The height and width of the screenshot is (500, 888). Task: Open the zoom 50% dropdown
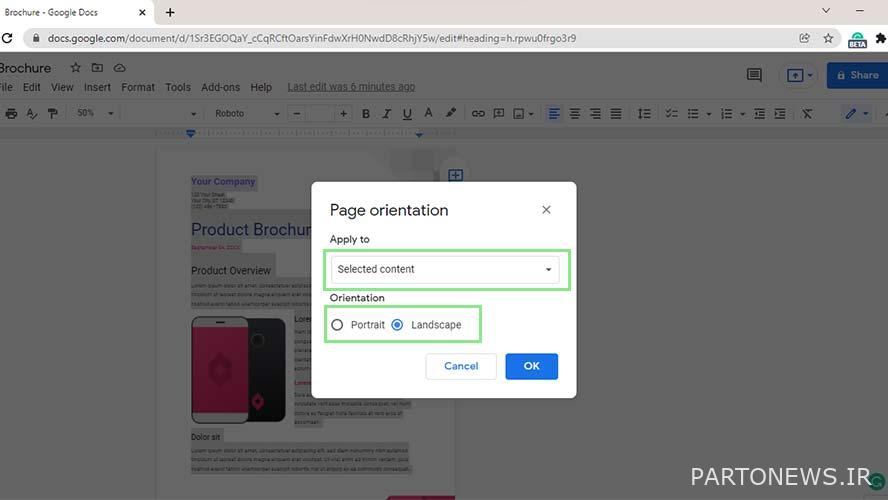point(95,113)
